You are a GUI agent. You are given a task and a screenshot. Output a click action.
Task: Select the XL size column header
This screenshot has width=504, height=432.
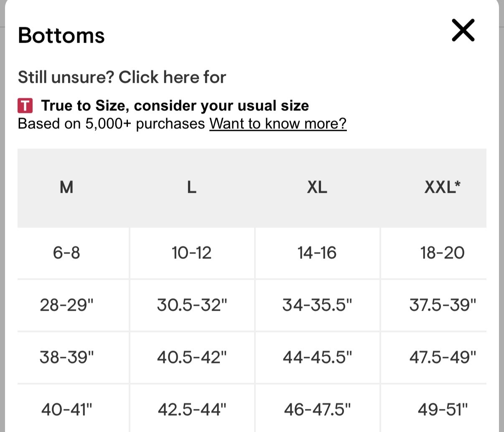[317, 187]
